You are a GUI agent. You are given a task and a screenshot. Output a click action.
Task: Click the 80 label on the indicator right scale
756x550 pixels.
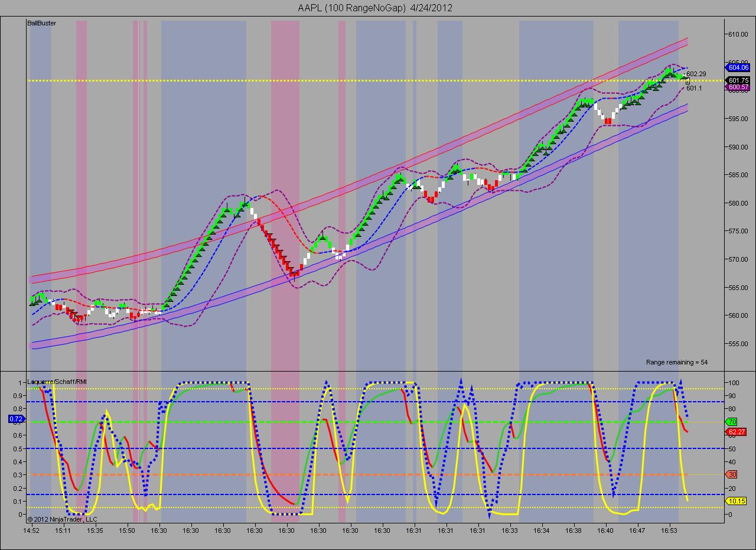733,409
